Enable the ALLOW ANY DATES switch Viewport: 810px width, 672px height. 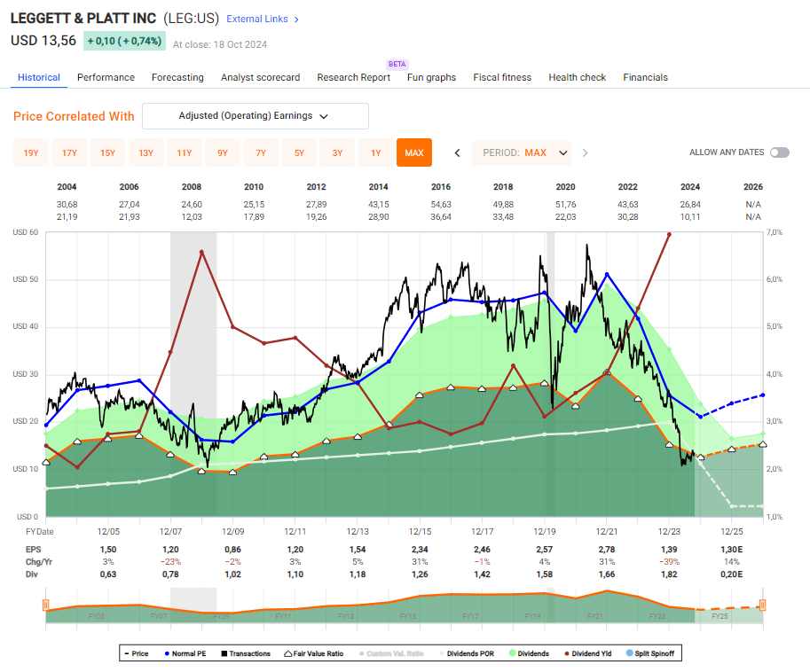[778, 152]
